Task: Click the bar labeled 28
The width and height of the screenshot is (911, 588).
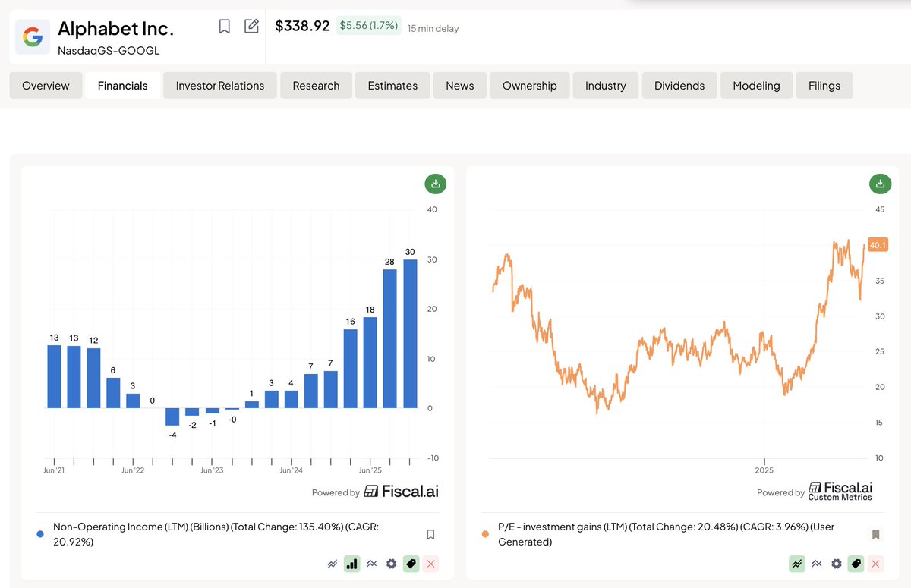Action: pyautogui.click(x=390, y=338)
